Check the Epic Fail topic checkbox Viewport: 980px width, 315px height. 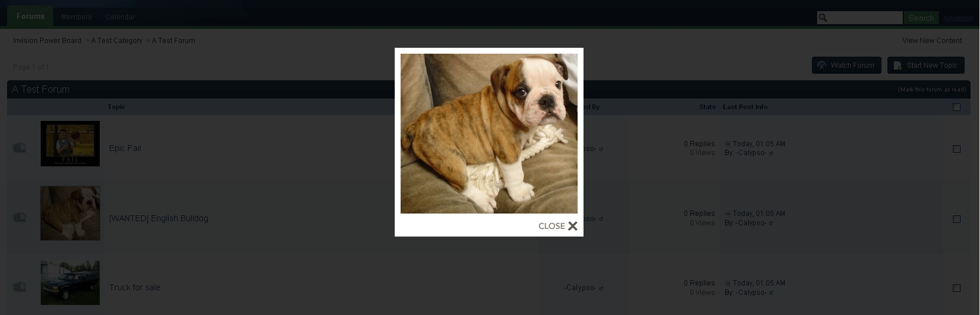click(956, 149)
